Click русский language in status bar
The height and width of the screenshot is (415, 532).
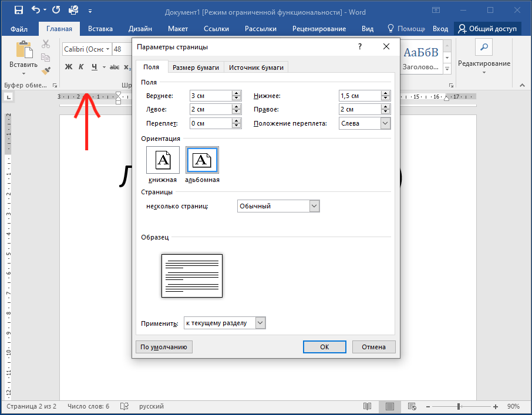(x=151, y=406)
